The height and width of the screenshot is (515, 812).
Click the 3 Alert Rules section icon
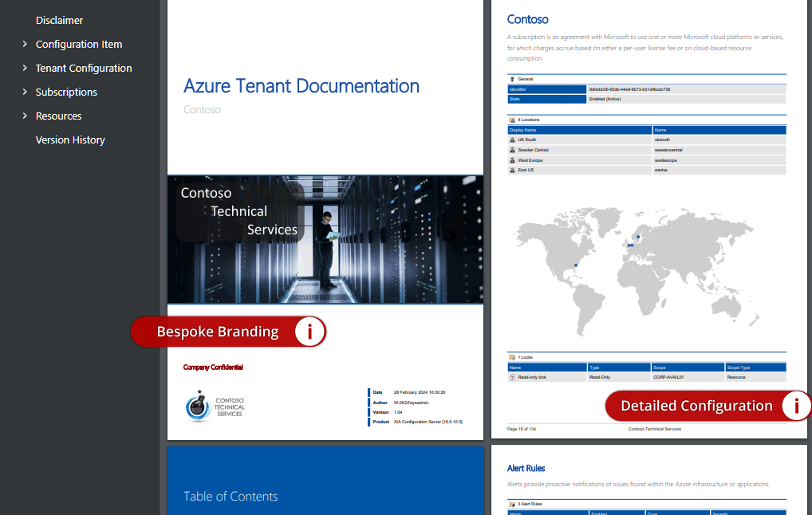[x=512, y=504]
